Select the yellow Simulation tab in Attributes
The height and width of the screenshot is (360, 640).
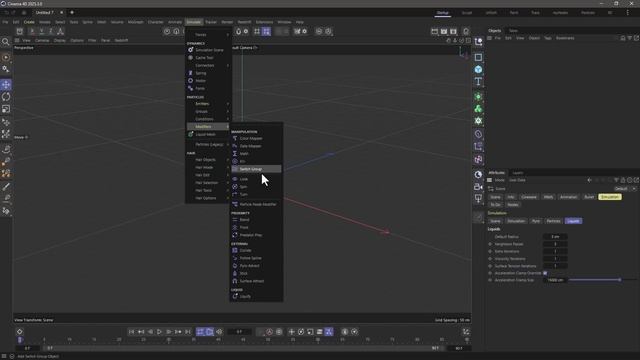pos(610,197)
